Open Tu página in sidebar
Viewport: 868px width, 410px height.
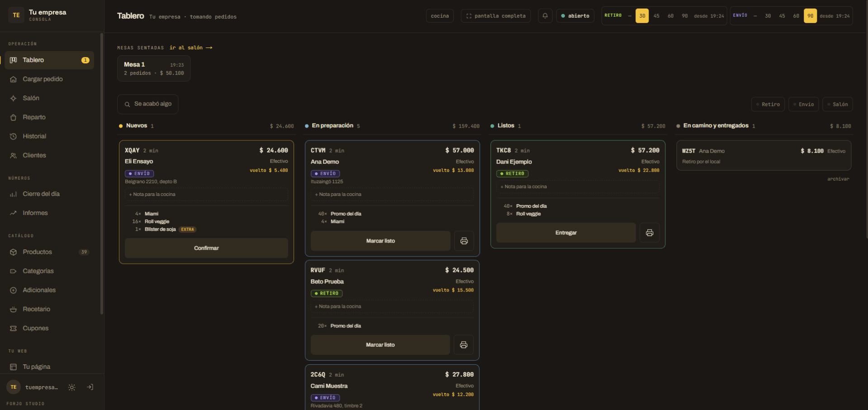(49, 367)
